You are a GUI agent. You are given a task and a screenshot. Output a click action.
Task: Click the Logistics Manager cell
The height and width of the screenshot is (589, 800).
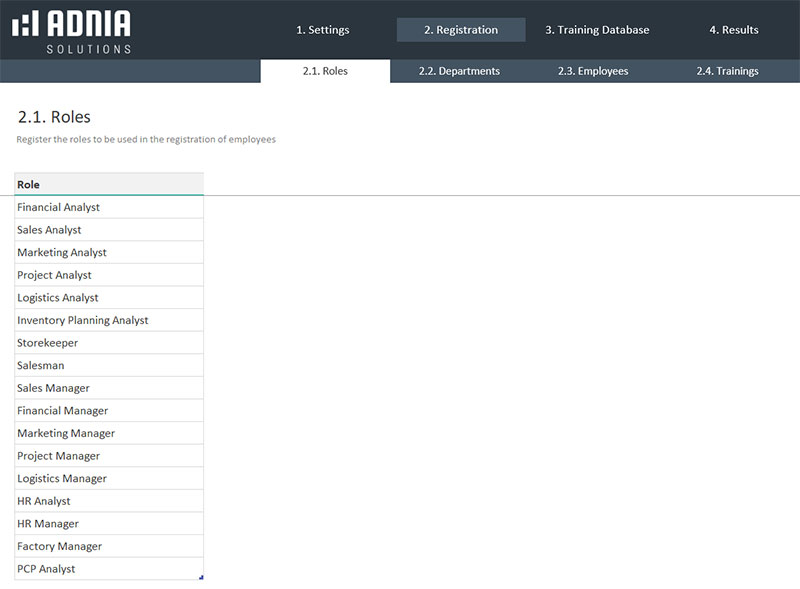point(108,478)
